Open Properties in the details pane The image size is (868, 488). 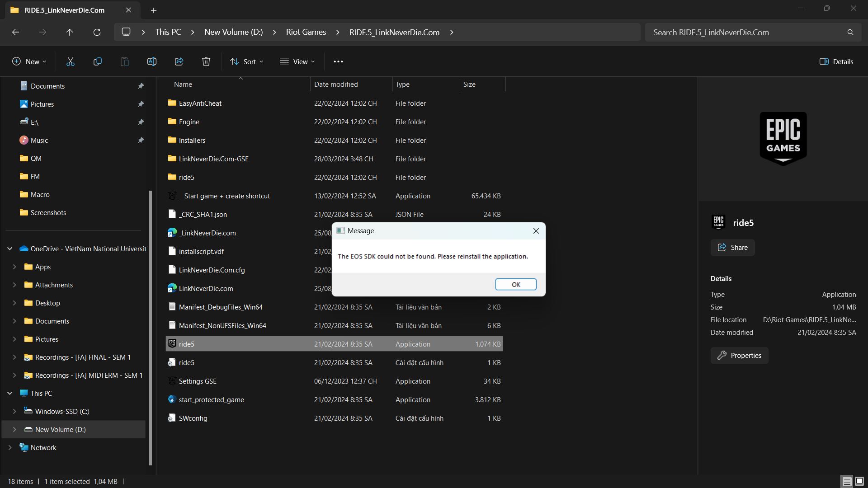tap(739, 356)
